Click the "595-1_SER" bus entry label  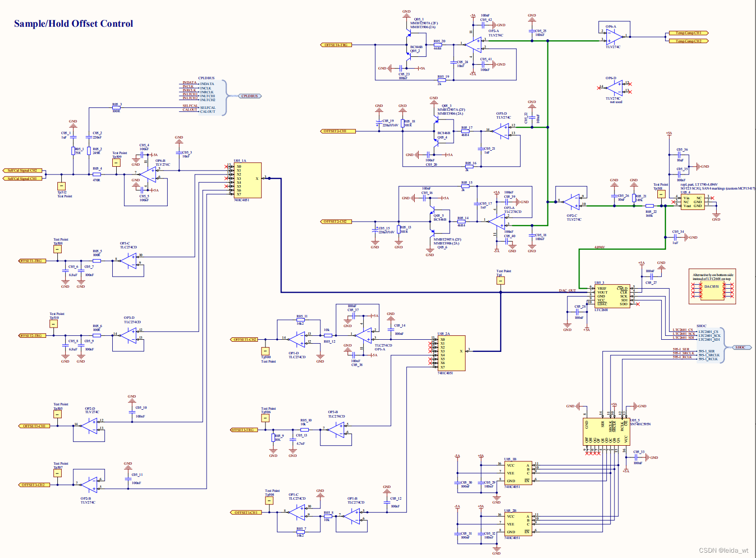[707, 351]
